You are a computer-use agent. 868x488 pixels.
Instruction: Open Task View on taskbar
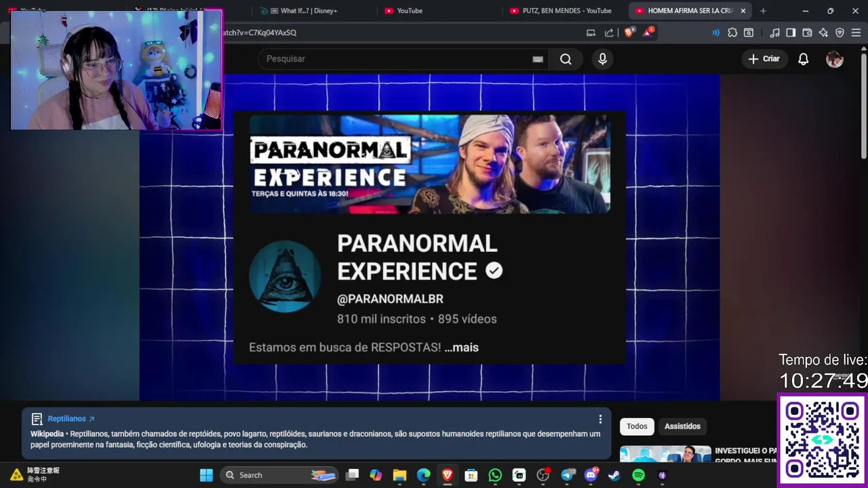352,475
